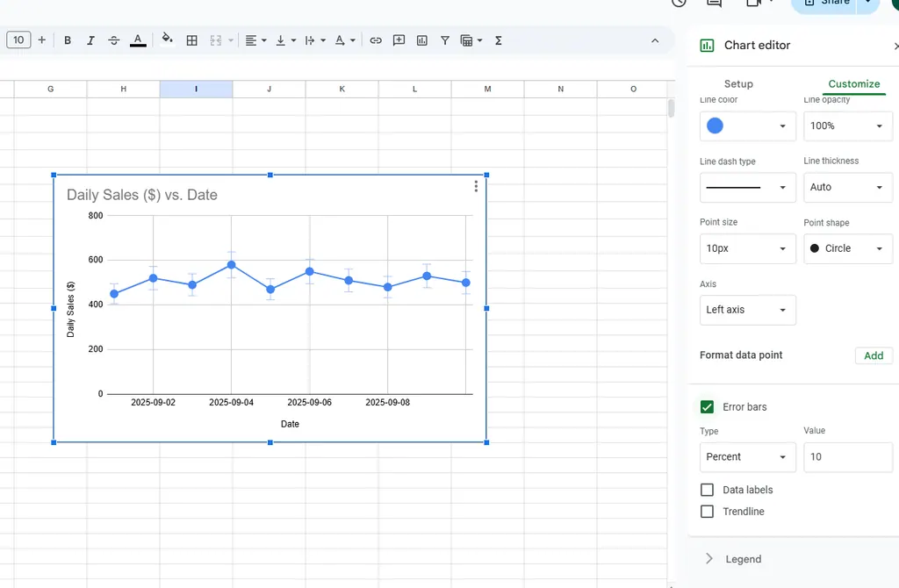Open the Line color swatch dropdown
The image size is (899, 588).
click(x=747, y=126)
